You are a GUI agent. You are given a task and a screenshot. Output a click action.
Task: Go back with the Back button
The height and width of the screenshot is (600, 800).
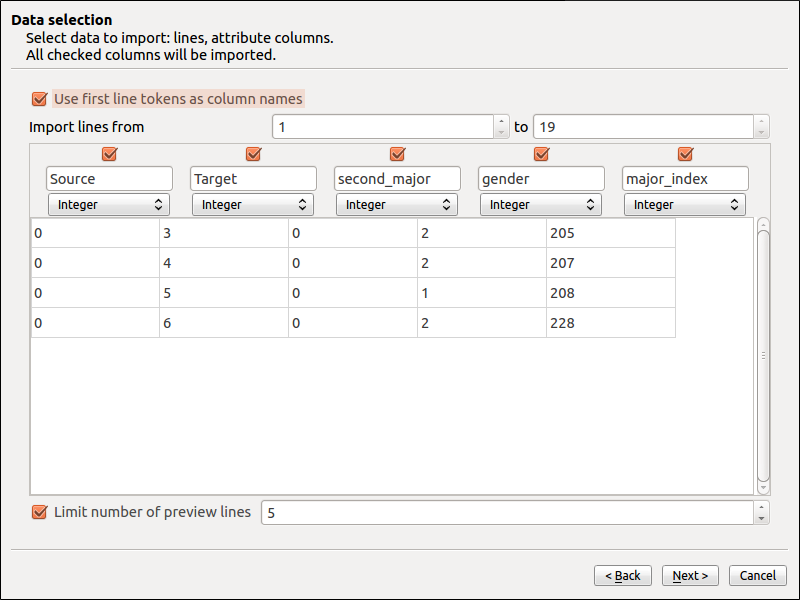click(x=623, y=575)
